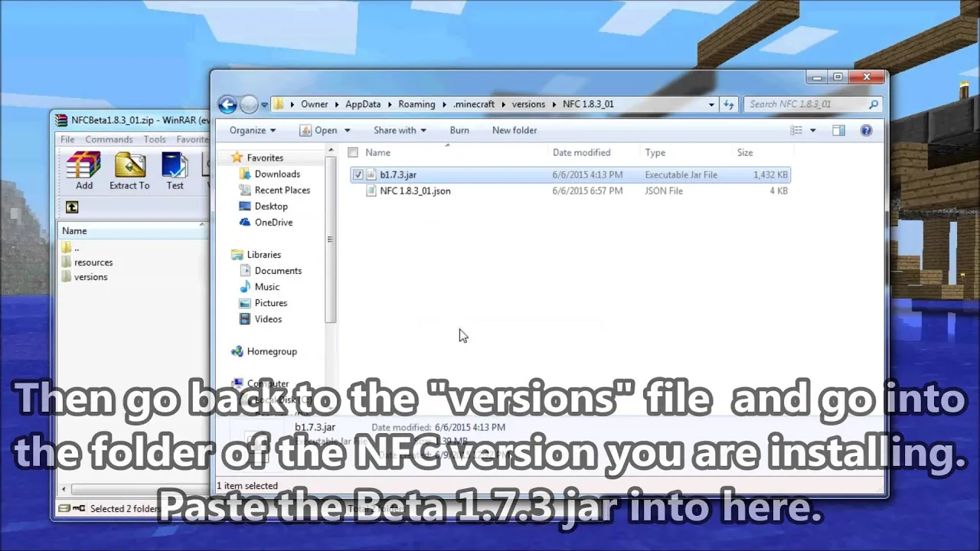Toggle the preview pane icon
This screenshot has height=551, width=980.
(x=838, y=130)
